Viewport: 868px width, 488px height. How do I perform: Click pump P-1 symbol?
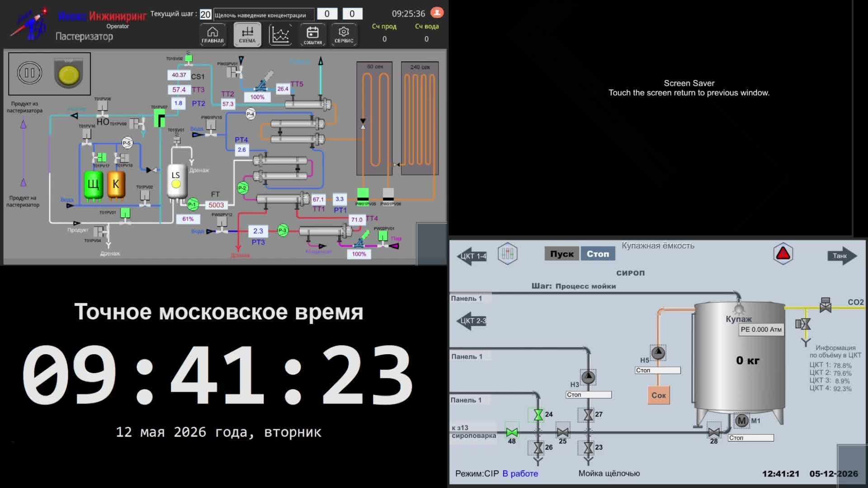193,204
